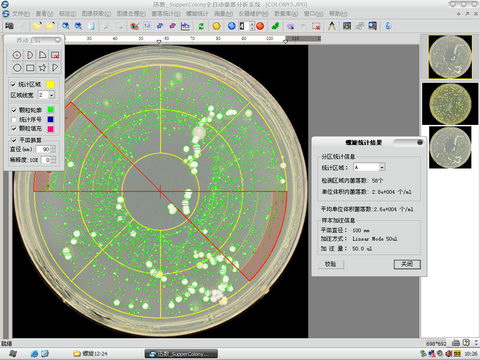Click the histogram chart toolbar icon
The image size is (480, 360).
[185, 26]
